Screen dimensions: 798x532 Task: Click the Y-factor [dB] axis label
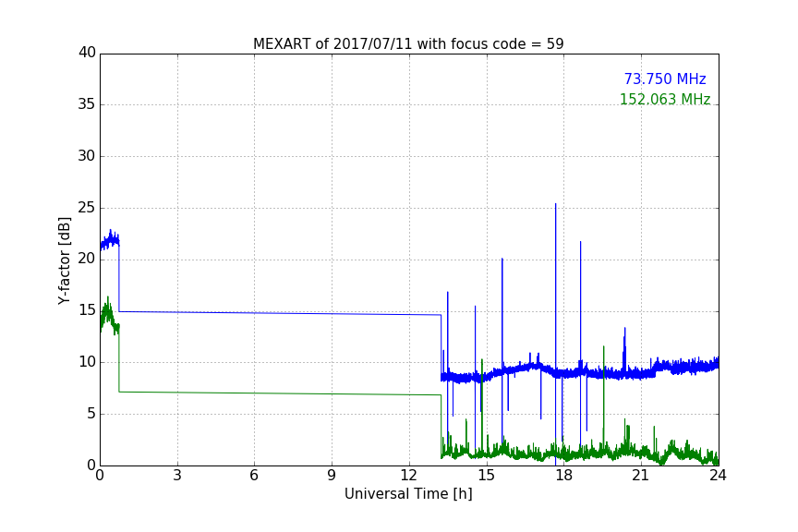(64, 260)
